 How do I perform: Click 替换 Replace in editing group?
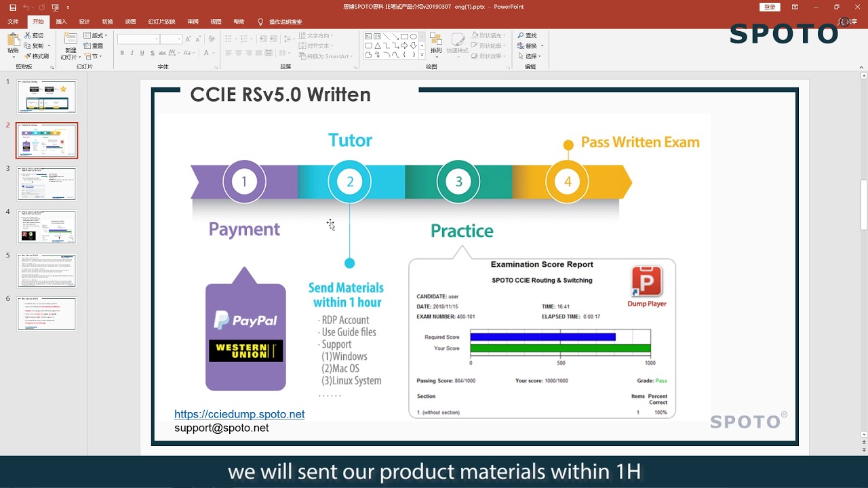tap(530, 45)
